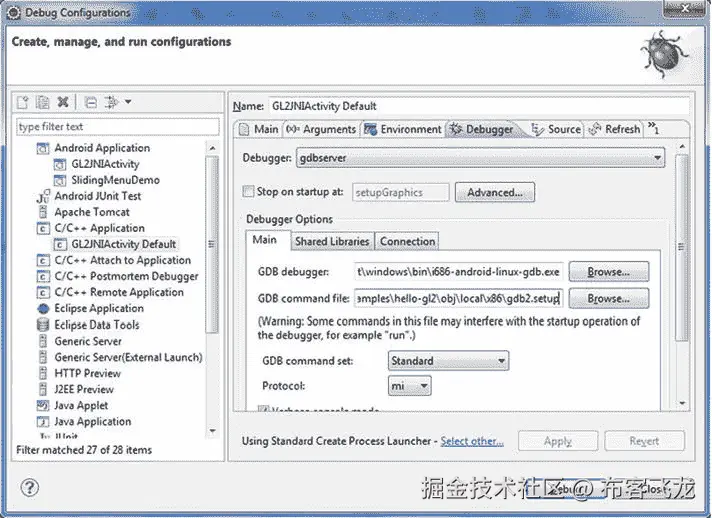
Task: Click the Android JUnit Test icon
Action: click(x=43, y=196)
